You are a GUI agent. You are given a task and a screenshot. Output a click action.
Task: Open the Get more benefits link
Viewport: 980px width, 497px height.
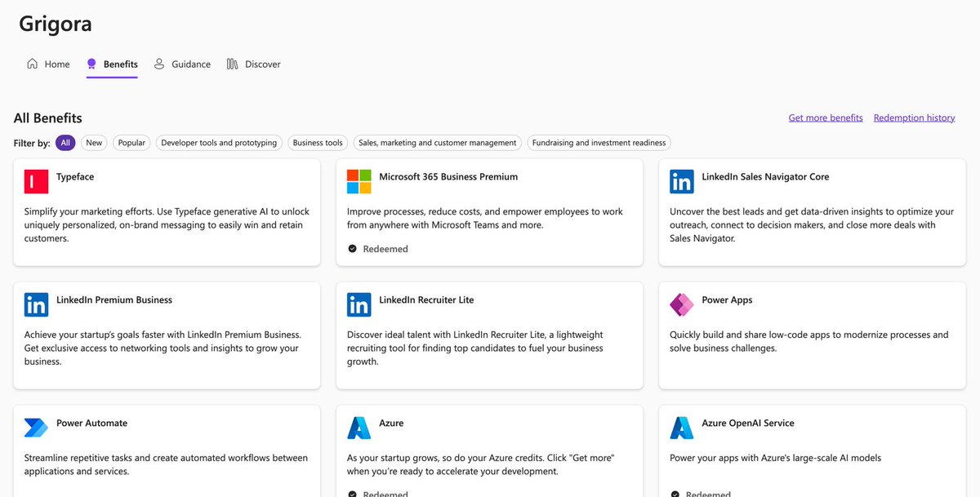point(826,118)
